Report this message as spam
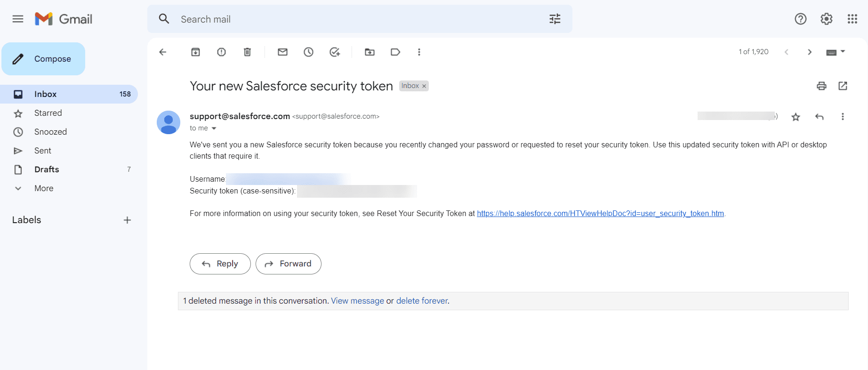This screenshot has width=868, height=370. [x=221, y=52]
